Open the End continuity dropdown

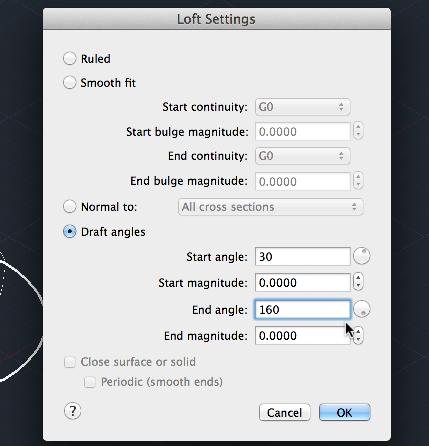click(x=303, y=156)
